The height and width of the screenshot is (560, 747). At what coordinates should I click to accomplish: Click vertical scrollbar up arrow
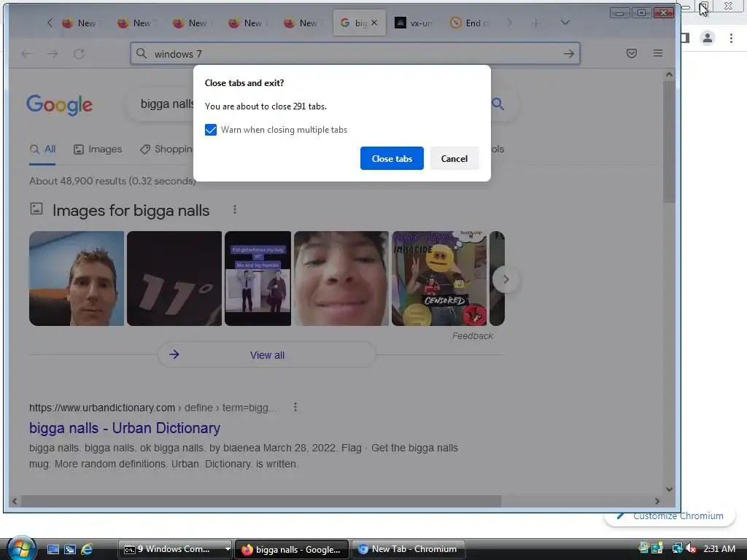(670, 74)
